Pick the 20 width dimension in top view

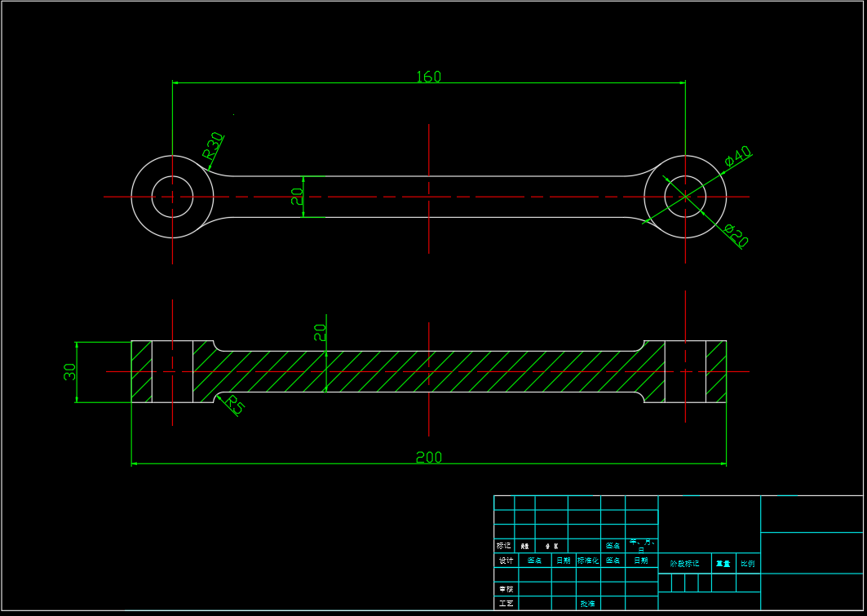(x=296, y=197)
